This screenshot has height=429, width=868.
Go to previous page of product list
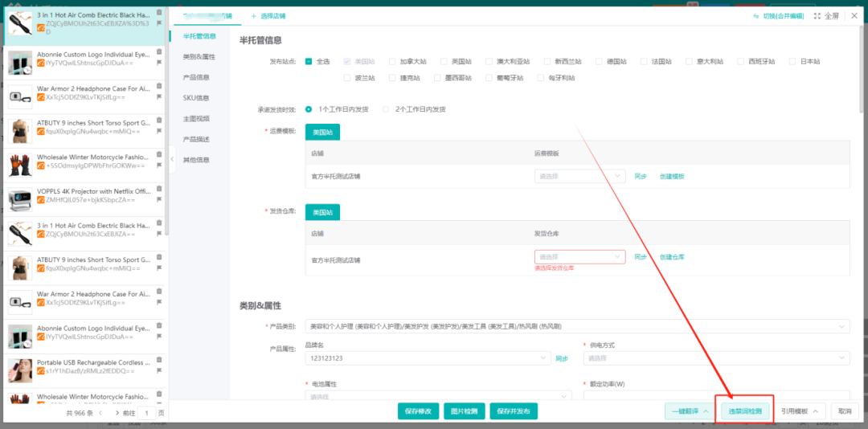point(100,413)
